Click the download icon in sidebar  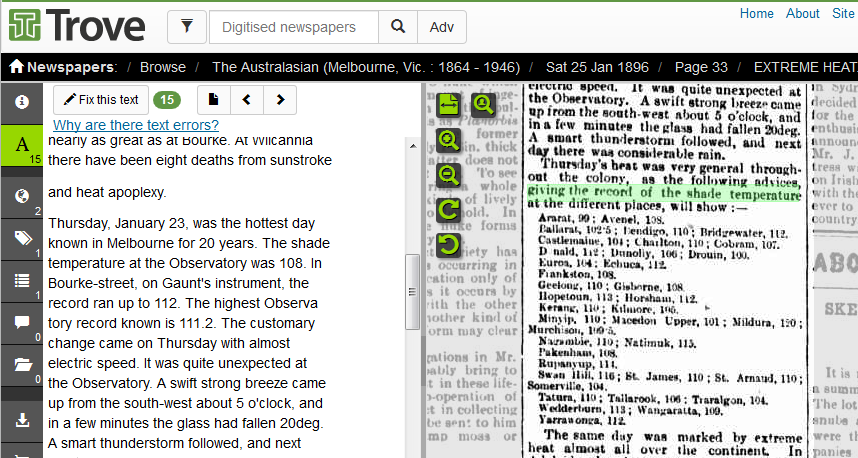coord(21,420)
